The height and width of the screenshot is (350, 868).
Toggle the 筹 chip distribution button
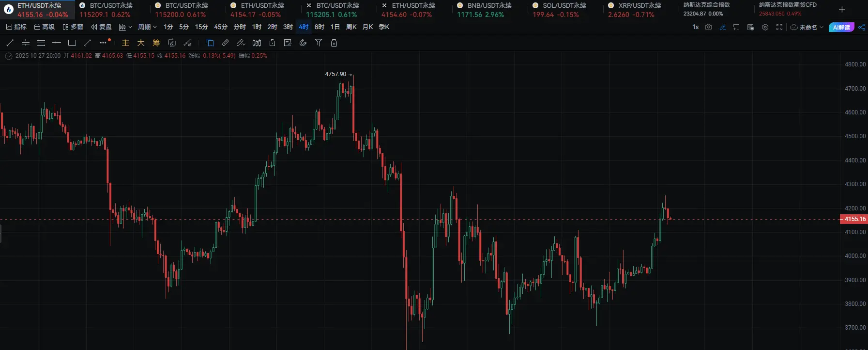pyautogui.click(x=156, y=43)
